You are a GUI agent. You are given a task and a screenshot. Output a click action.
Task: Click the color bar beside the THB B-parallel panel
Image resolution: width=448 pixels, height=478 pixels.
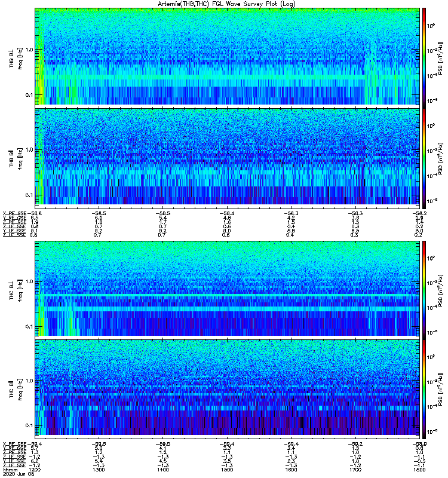(424, 158)
